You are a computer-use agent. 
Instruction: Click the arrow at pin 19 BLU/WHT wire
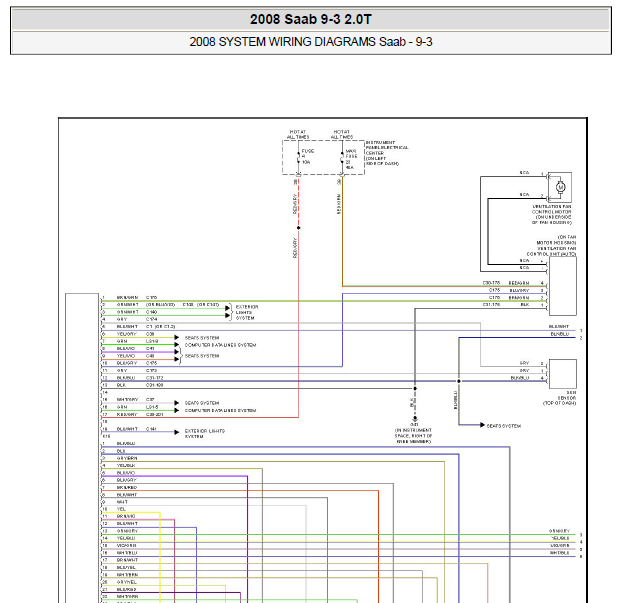tap(176, 432)
